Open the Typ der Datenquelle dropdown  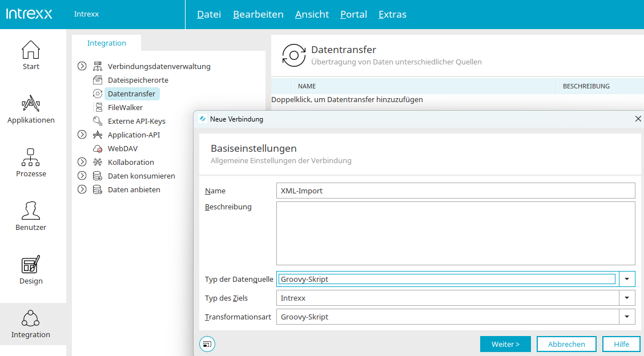(x=627, y=279)
